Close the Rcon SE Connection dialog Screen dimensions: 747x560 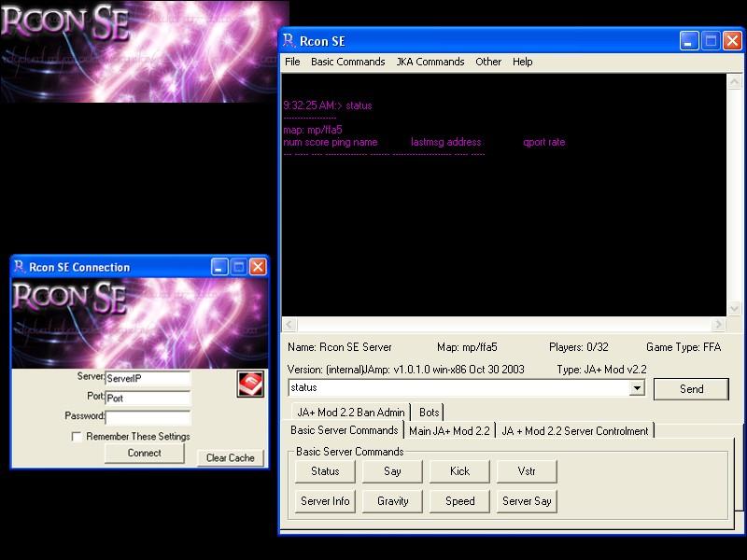(x=258, y=267)
